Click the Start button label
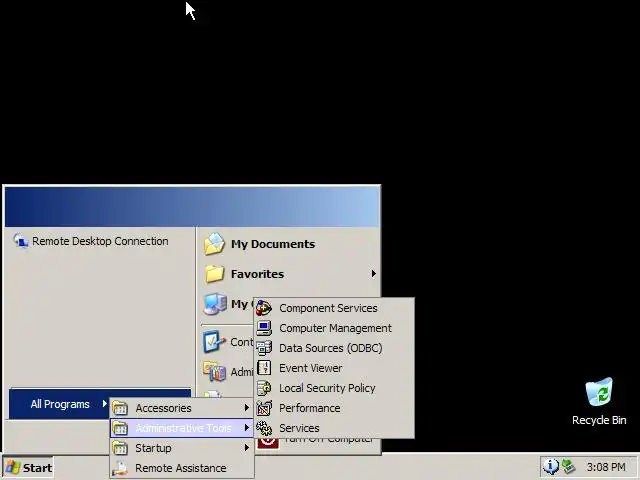The height and width of the screenshot is (480, 640). click(x=38, y=468)
